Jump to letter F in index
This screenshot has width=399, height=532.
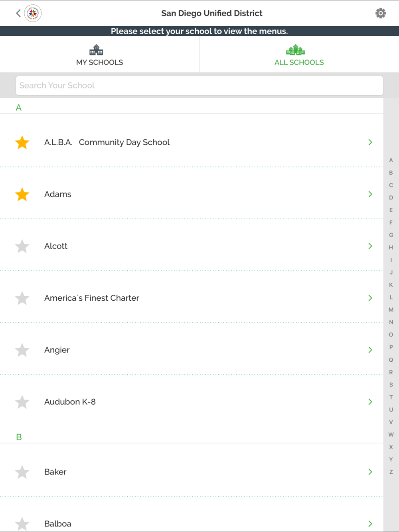391,223
